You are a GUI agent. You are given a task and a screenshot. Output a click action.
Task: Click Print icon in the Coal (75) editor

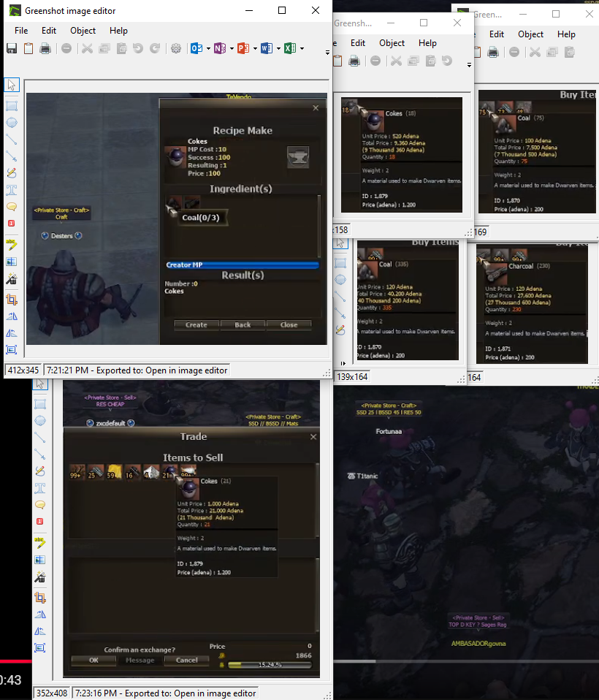point(493,52)
